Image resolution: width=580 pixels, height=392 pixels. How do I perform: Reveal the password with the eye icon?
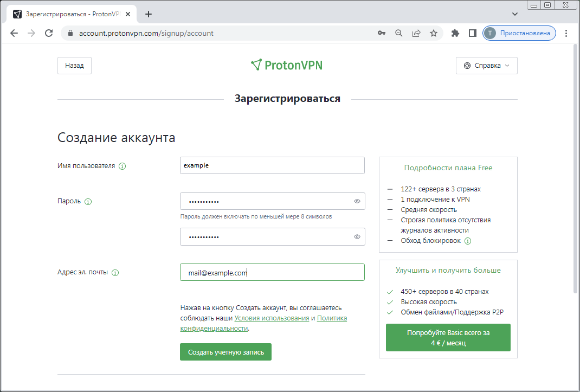pyautogui.click(x=357, y=201)
